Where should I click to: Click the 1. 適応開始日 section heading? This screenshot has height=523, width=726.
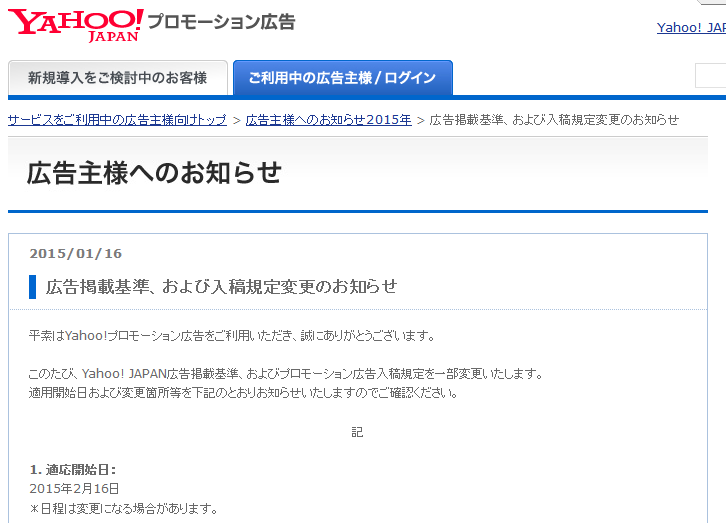click(73, 469)
